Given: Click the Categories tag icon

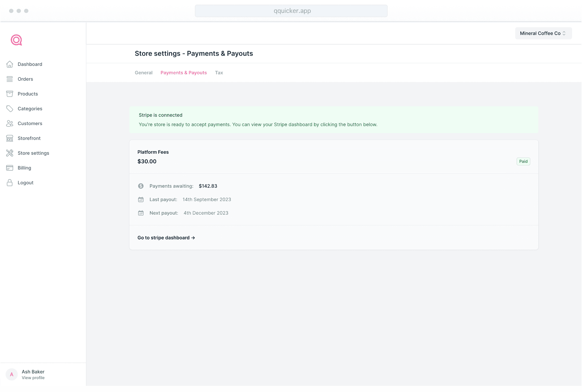Looking at the screenshot, I should [10, 108].
